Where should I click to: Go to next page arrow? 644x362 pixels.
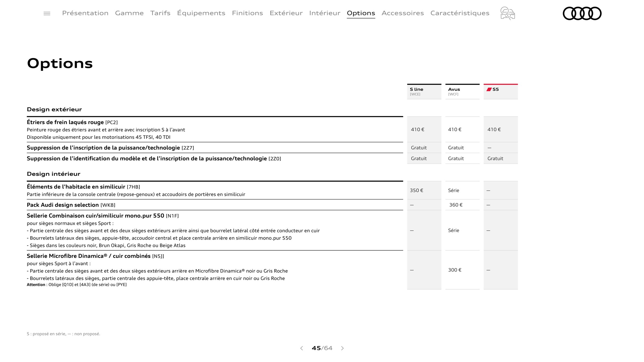(x=342, y=348)
